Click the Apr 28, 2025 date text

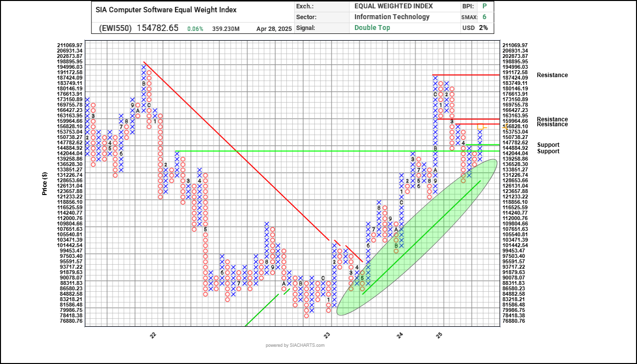click(274, 29)
